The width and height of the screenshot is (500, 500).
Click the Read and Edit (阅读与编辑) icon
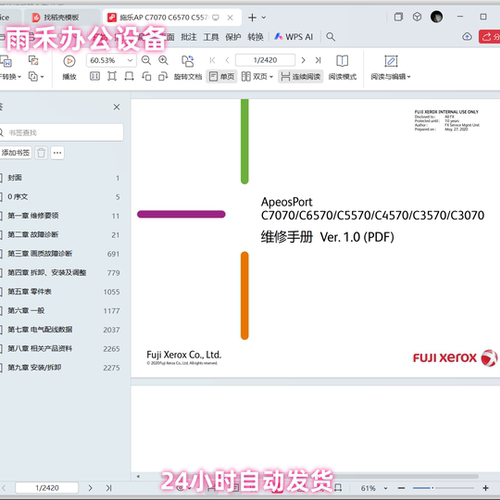click(x=391, y=61)
